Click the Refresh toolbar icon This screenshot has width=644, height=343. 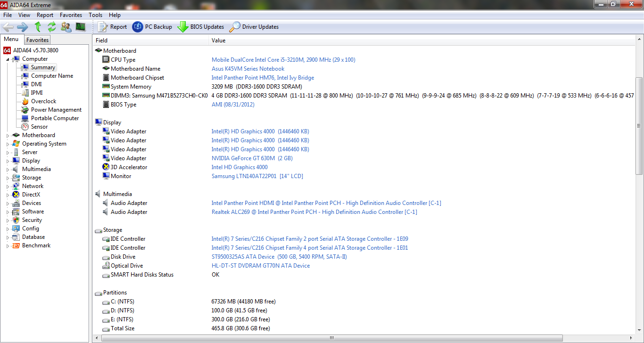(51, 27)
